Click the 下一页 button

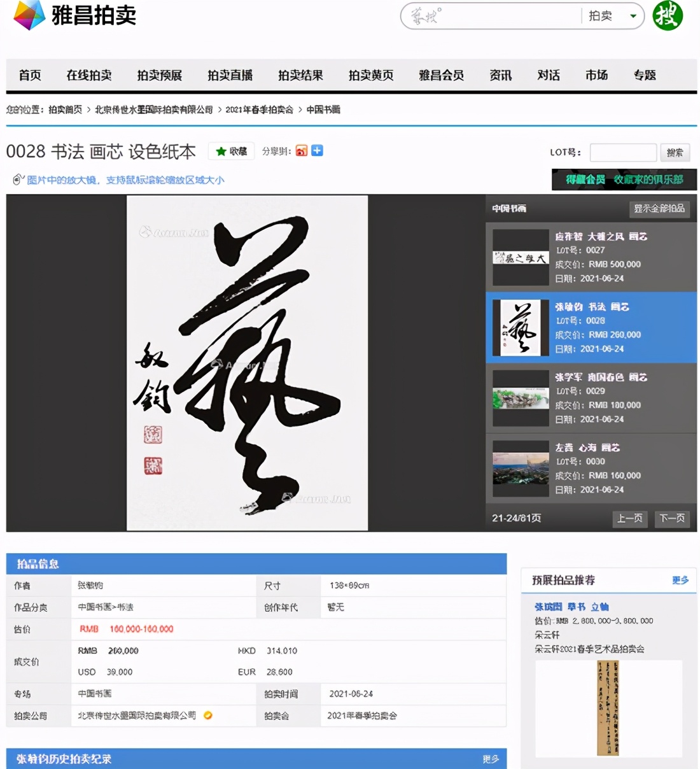coord(672,519)
